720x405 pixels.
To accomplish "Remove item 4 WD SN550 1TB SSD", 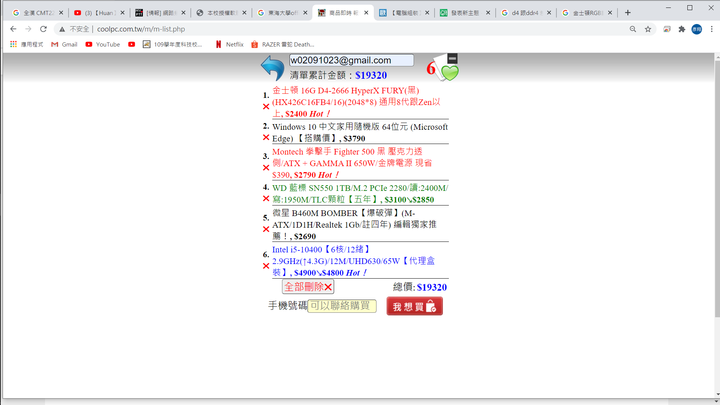I will click(266, 198).
